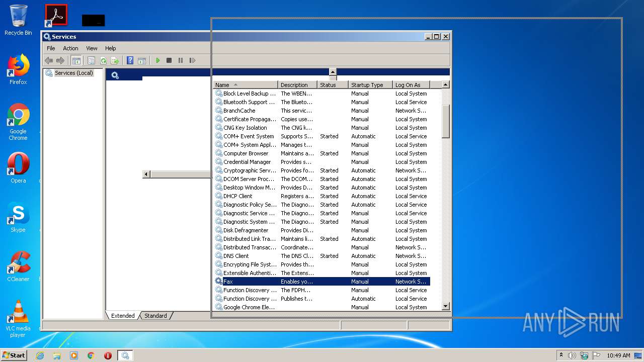Start the selected service with green play icon
Screen dimensions: 644x362
click(157, 60)
